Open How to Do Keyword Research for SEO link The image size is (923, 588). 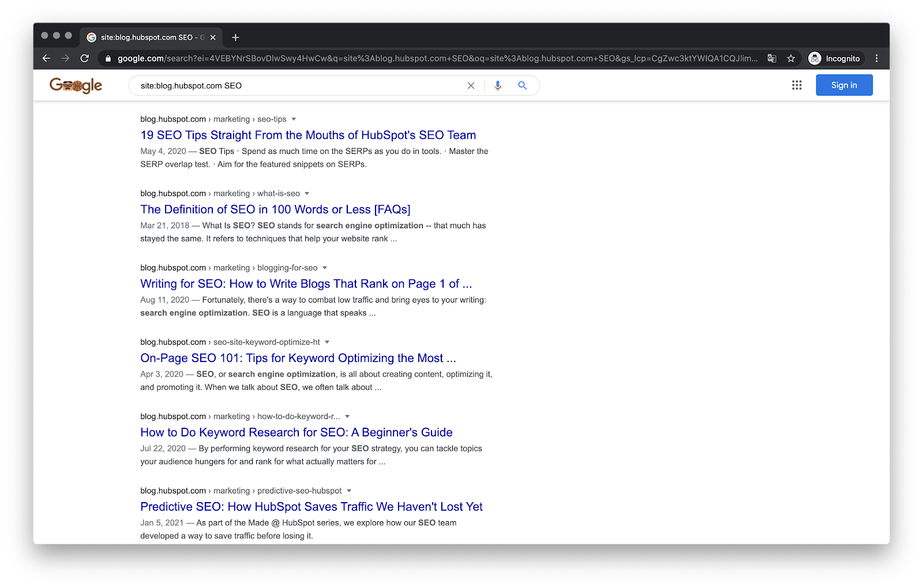click(x=297, y=432)
